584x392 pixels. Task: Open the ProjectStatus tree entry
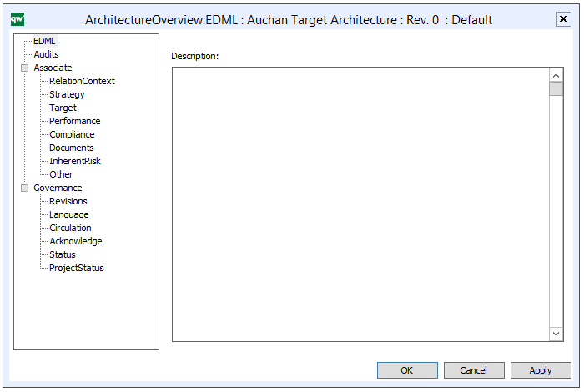point(76,268)
